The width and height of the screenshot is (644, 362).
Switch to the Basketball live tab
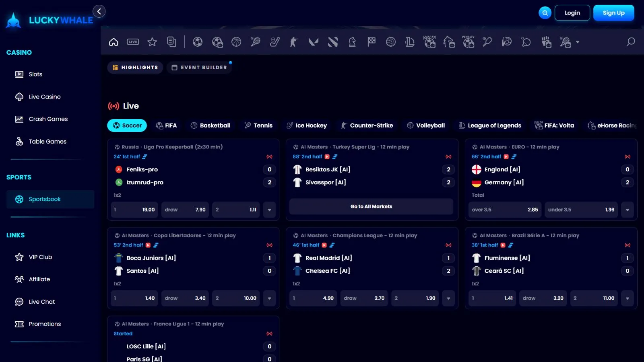coord(211,125)
